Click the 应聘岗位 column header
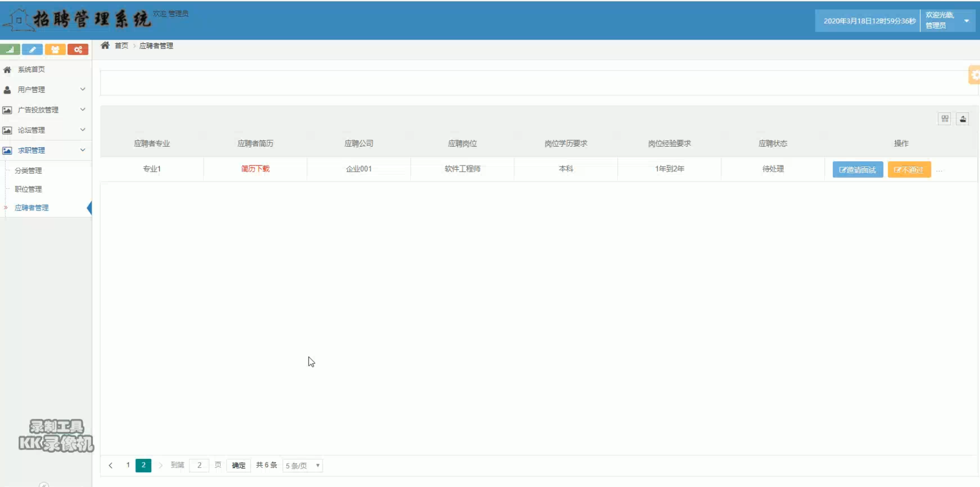980x487 pixels. point(462,143)
